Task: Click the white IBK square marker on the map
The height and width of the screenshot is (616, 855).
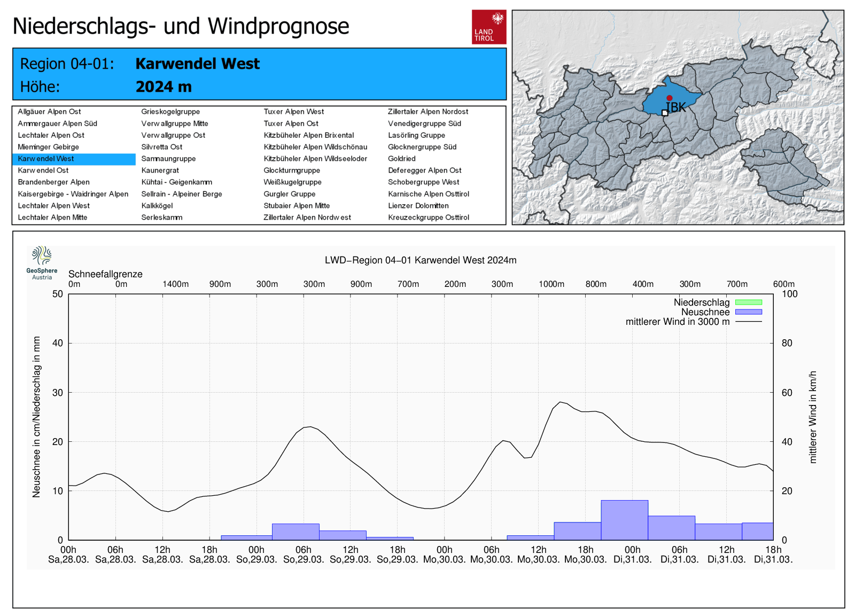Action: click(665, 113)
